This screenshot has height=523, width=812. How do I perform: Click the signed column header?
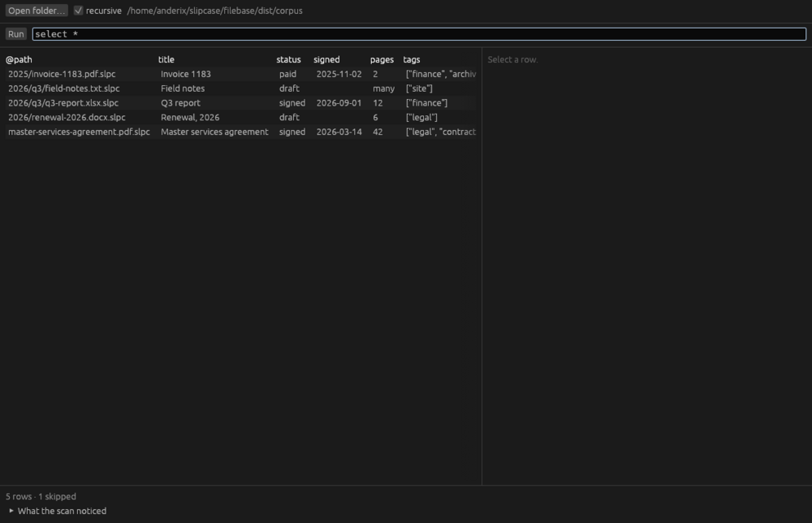[x=326, y=59]
